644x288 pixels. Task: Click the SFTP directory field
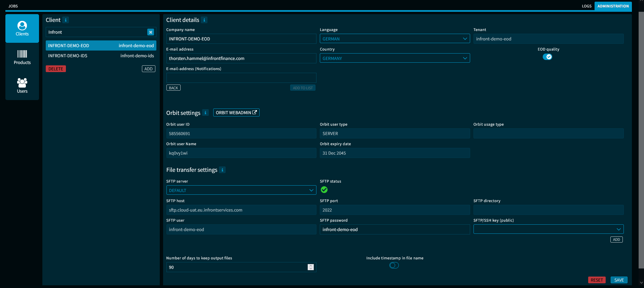pyautogui.click(x=548, y=210)
